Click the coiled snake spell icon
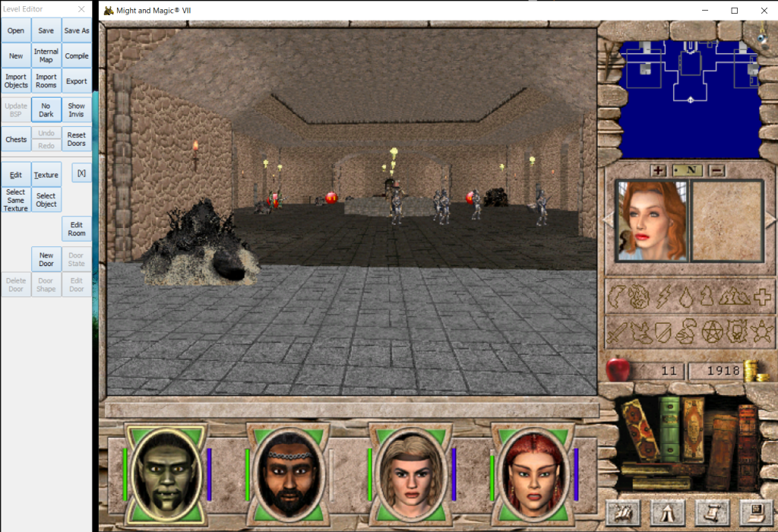 (x=686, y=331)
